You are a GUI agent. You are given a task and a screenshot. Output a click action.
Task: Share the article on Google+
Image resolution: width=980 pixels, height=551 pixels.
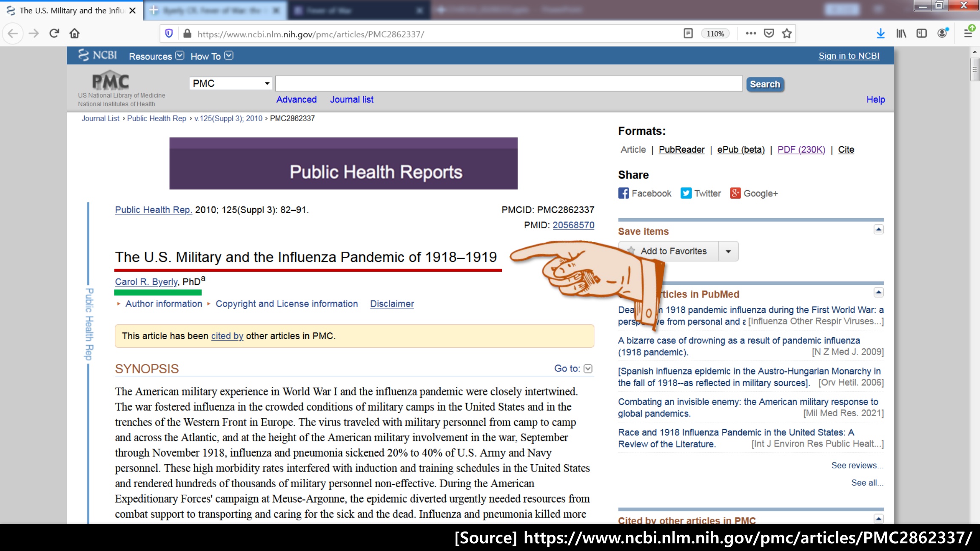pyautogui.click(x=754, y=193)
